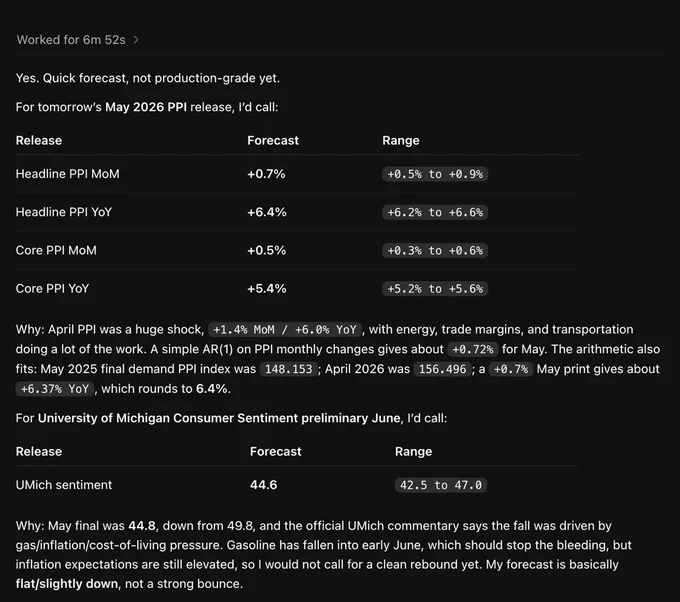Viewport: 680px width, 602px height.
Task: Click the 'Forecast' header in PPI table
Action: pos(273,141)
